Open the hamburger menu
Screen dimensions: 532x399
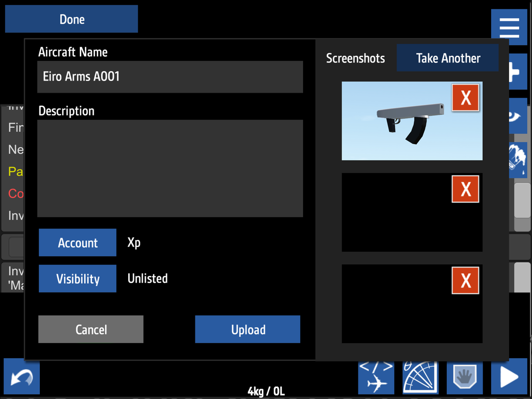[x=509, y=27]
